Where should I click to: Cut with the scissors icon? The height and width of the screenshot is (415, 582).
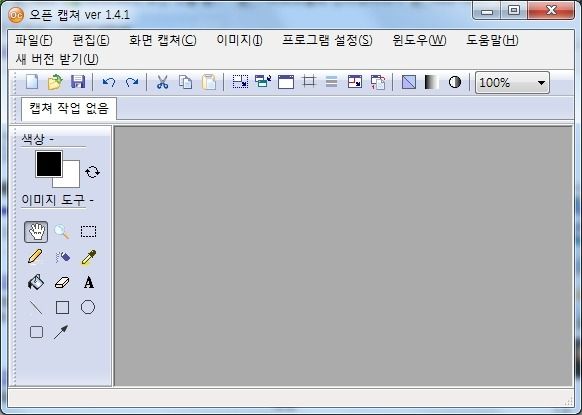click(x=162, y=82)
